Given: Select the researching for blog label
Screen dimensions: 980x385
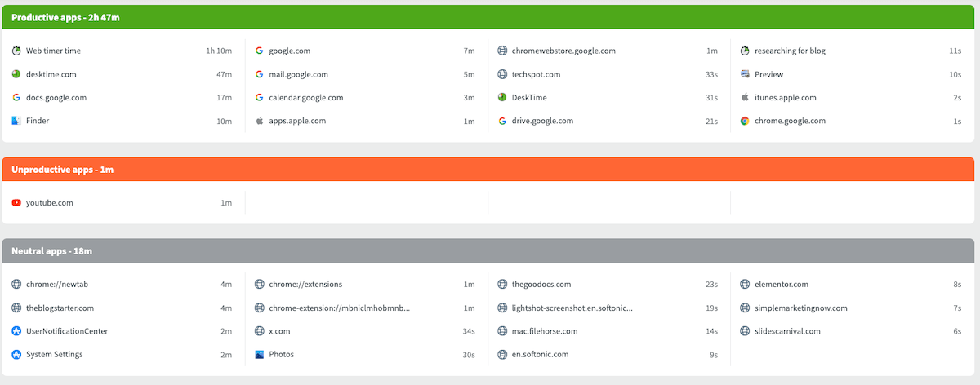Looking at the screenshot, I should 790,51.
